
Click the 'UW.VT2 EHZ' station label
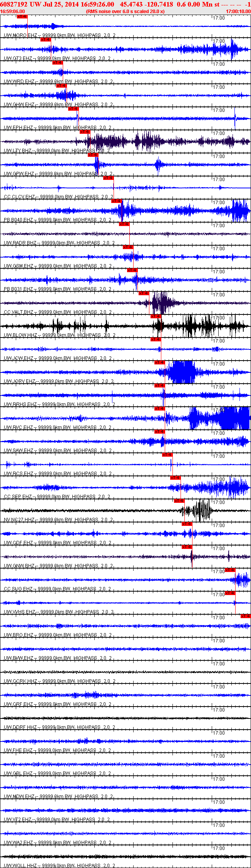(x=18, y=820)
